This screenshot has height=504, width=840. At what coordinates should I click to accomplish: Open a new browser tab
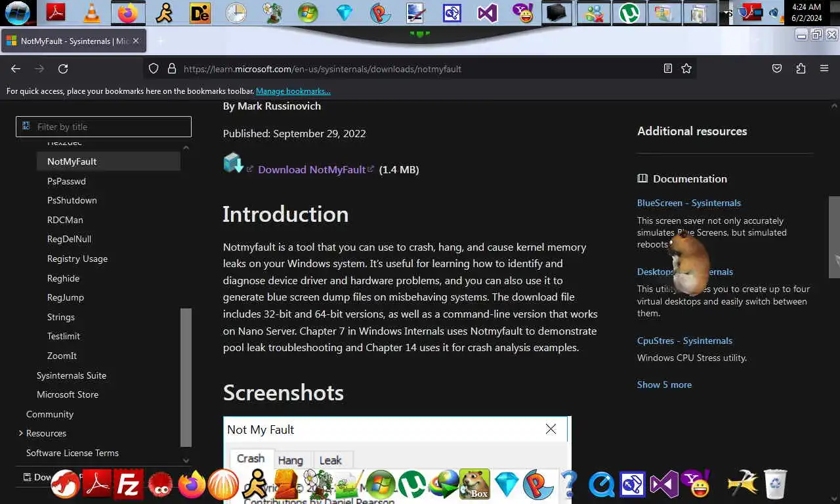coord(160,41)
